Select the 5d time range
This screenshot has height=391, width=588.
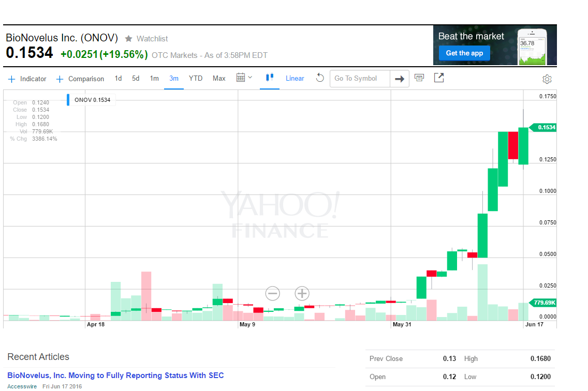(136, 78)
